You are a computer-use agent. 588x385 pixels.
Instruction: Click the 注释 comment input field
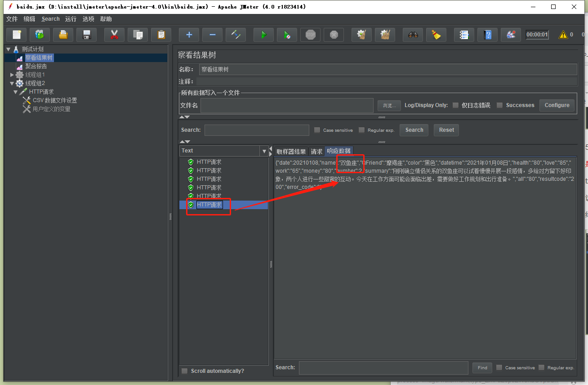[387, 81]
